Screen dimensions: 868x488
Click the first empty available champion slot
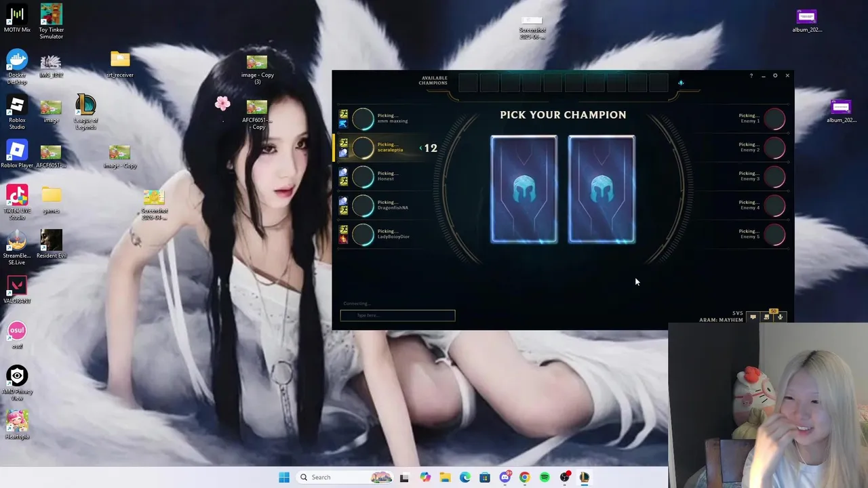[468, 83]
